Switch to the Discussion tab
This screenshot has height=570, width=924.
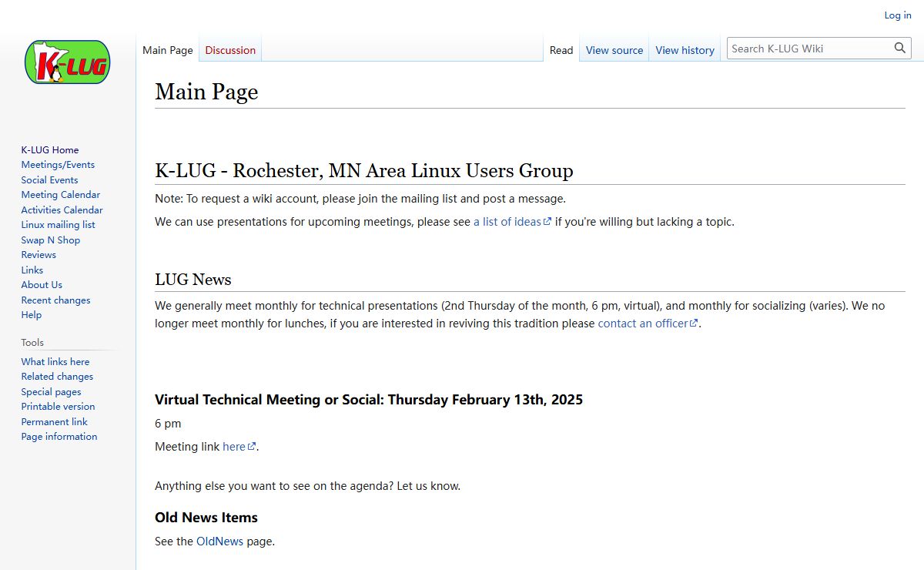[230, 50]
